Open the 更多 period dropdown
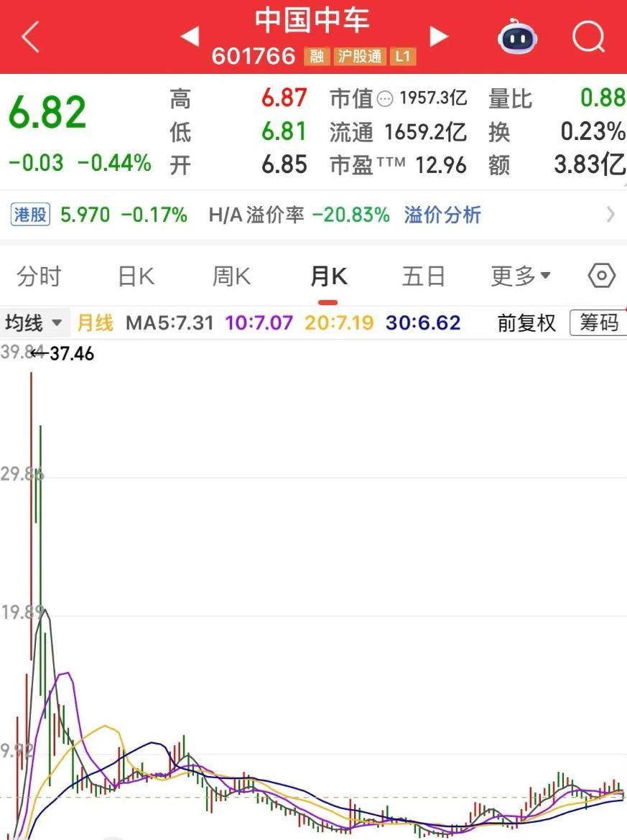 [x=520, y=276]
